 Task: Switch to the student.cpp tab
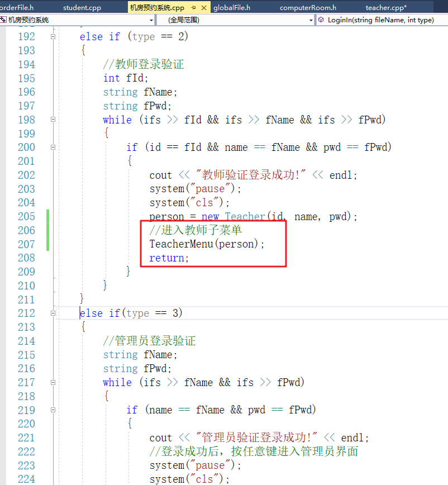(x=82, y=8)
